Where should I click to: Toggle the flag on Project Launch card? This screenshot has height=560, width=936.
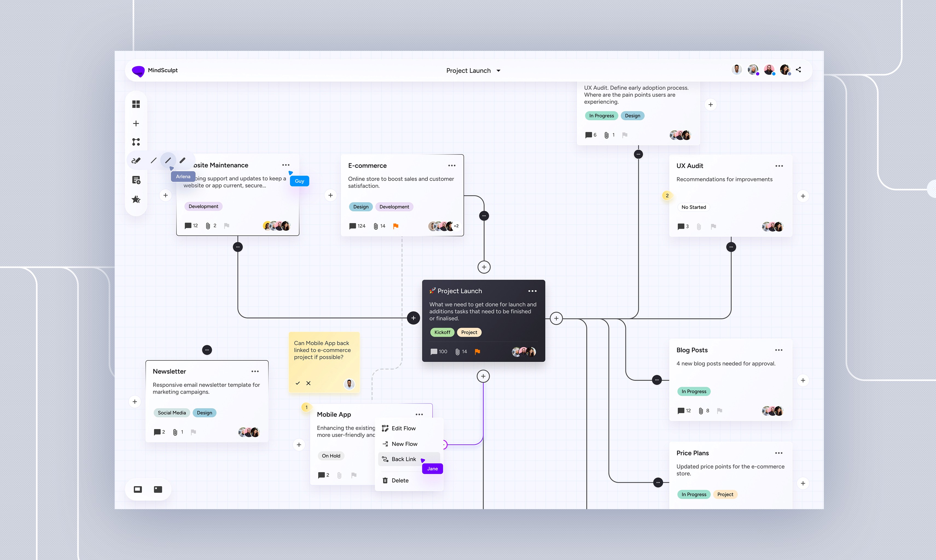click(x=477, y=351)
